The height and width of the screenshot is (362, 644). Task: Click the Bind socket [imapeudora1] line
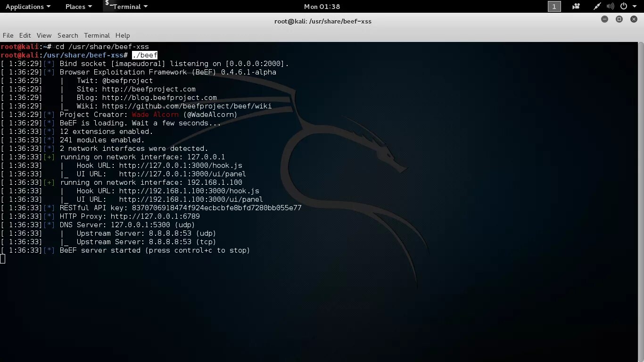[x=174, y=64]
